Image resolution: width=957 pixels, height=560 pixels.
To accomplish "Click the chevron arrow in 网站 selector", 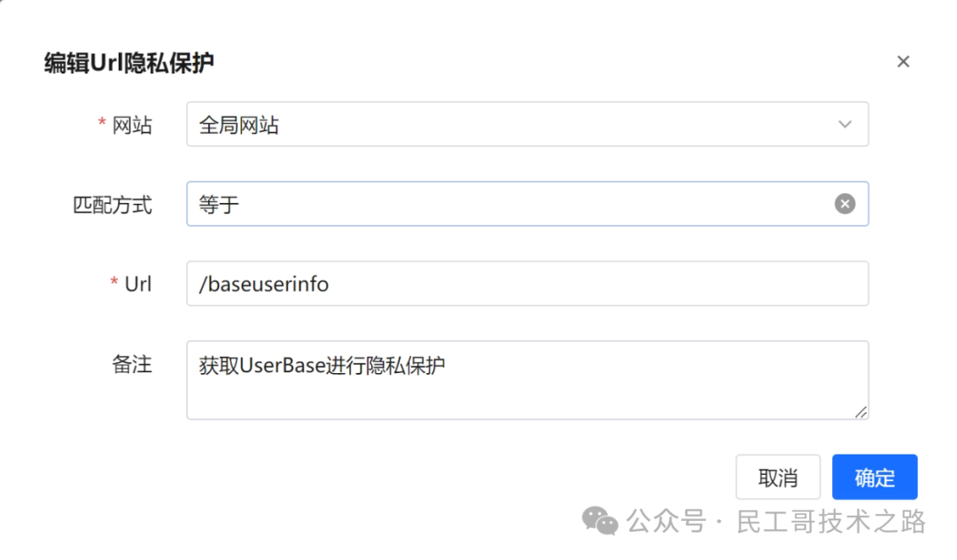I will pos(844,124).
